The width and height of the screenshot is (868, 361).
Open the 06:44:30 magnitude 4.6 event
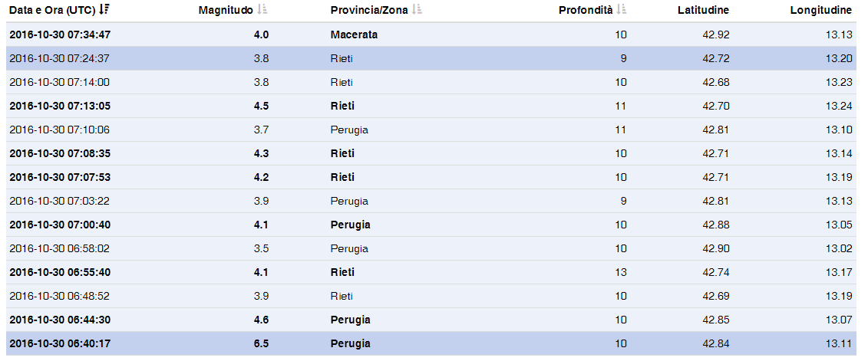point(60,320)
